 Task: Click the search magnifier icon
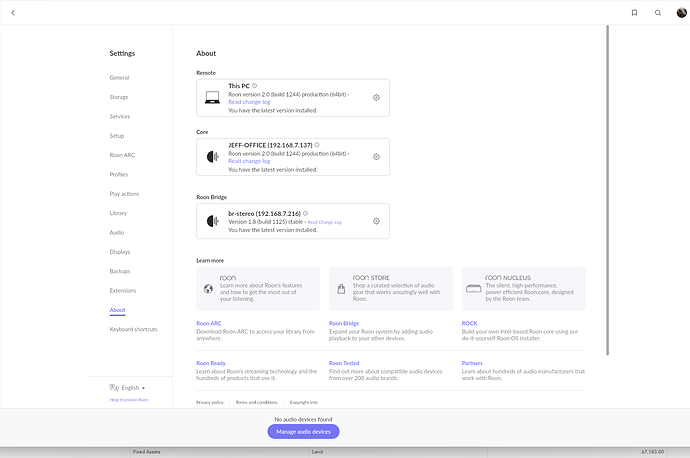coord(658,13)
